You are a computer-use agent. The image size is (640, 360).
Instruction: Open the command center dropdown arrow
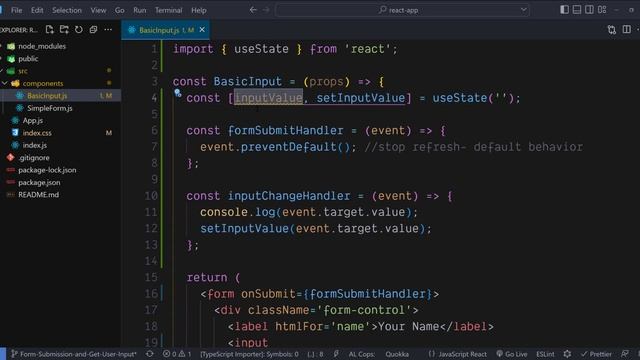(523, 10)
